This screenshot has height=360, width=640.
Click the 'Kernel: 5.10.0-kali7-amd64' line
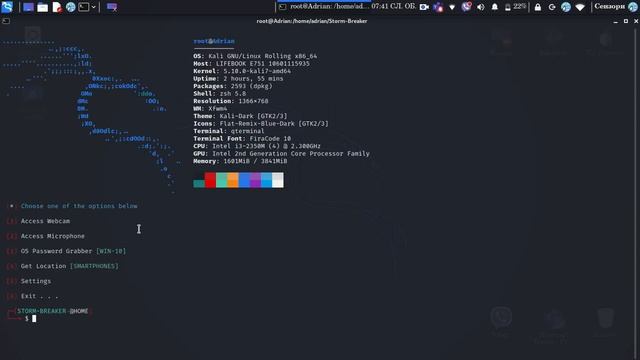242,71
